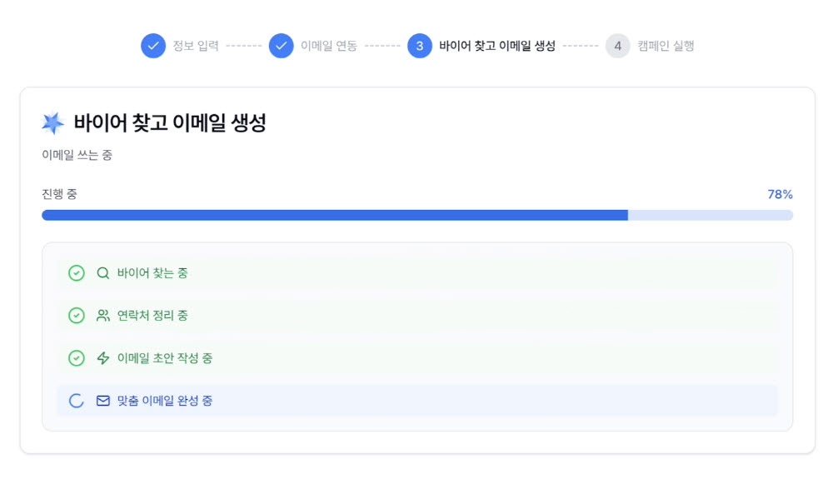Click step 1 checkmark circle for 정보 입력
Viewport: 833px width, 504px height.
(153, 46)
